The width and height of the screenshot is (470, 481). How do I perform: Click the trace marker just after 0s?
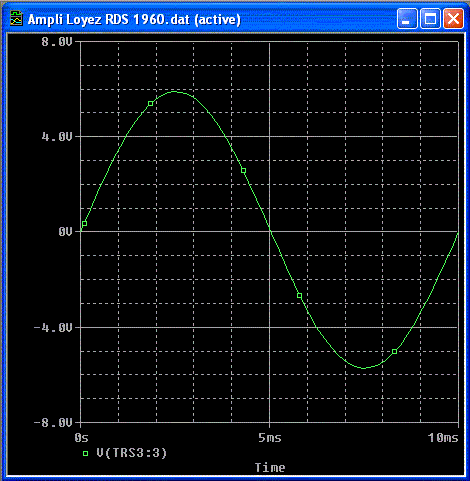pyautogui.click(x=85, y=223)
